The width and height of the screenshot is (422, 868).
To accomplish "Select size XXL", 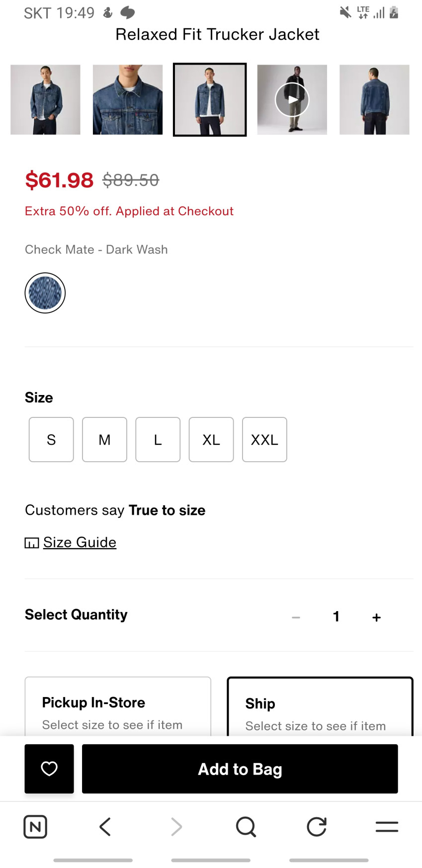I will click(264, 440).
